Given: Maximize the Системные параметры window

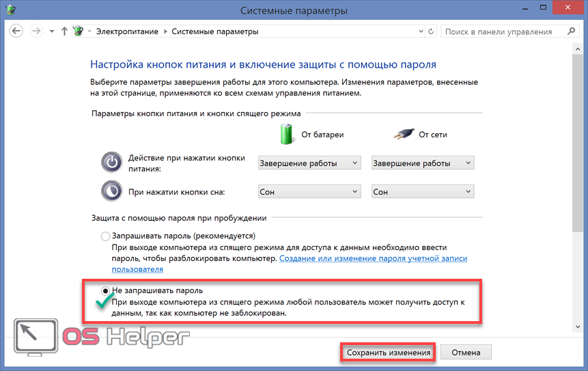Looking at the screenshot, I should (x=543, y=8).
